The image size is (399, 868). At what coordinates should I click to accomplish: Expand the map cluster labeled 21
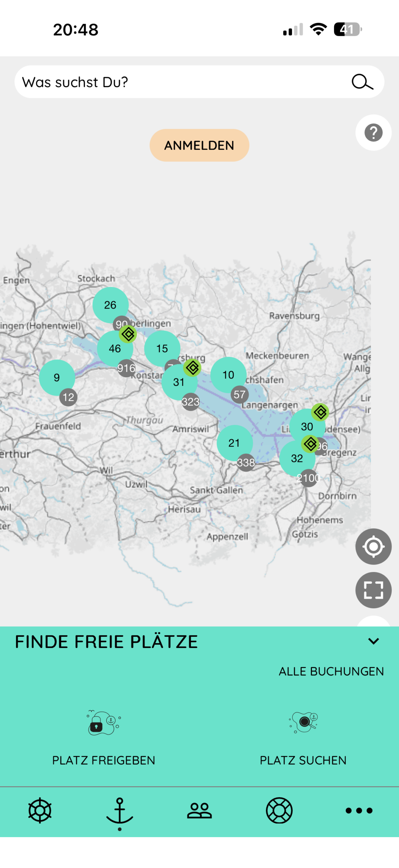click(234, 442)
